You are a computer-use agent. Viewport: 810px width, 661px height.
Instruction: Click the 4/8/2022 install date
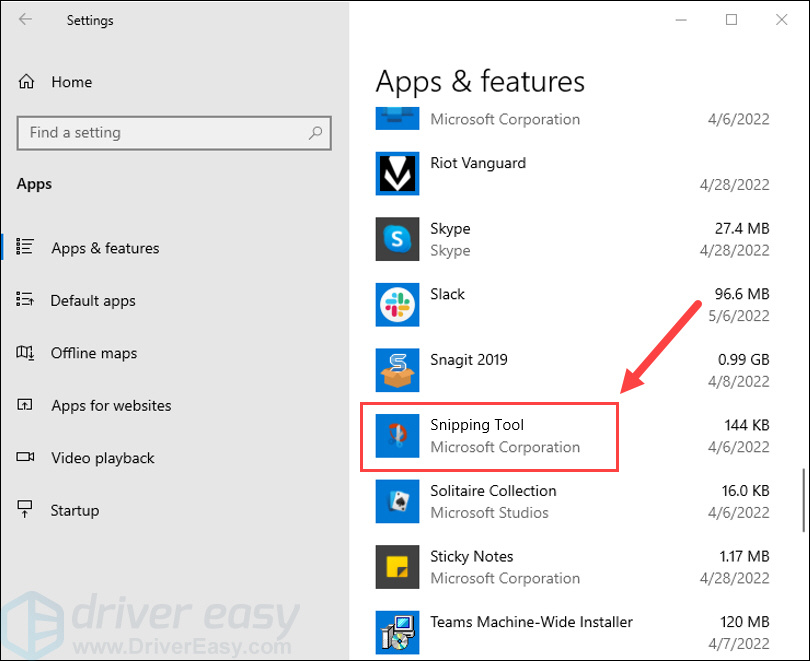pyautogui.click(x=739, y=381)
